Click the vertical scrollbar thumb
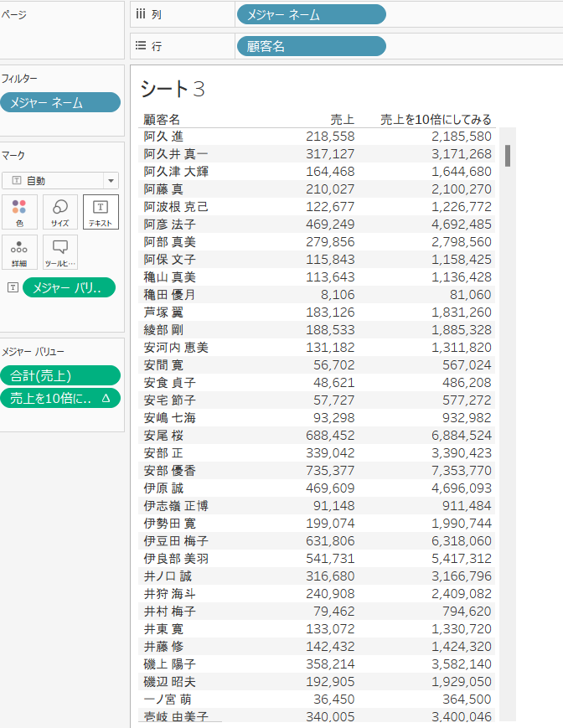 pyautogui.click(x=508, y=156)
